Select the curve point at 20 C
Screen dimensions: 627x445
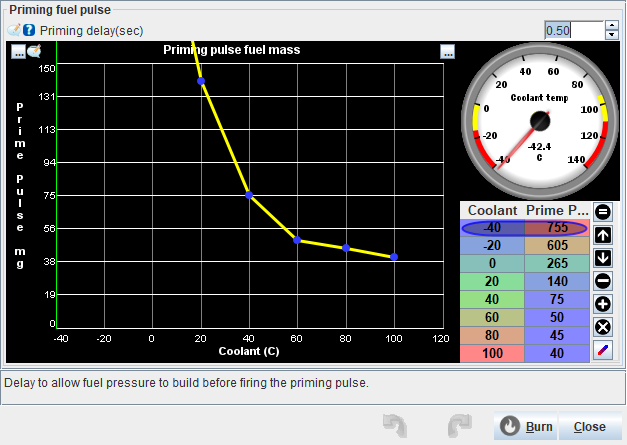[201, 81]
